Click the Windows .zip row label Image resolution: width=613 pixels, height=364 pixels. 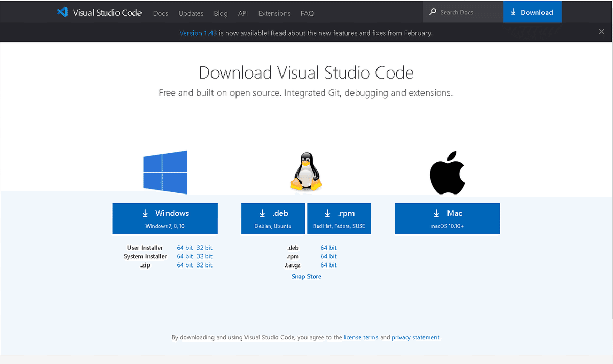point(145,265)
